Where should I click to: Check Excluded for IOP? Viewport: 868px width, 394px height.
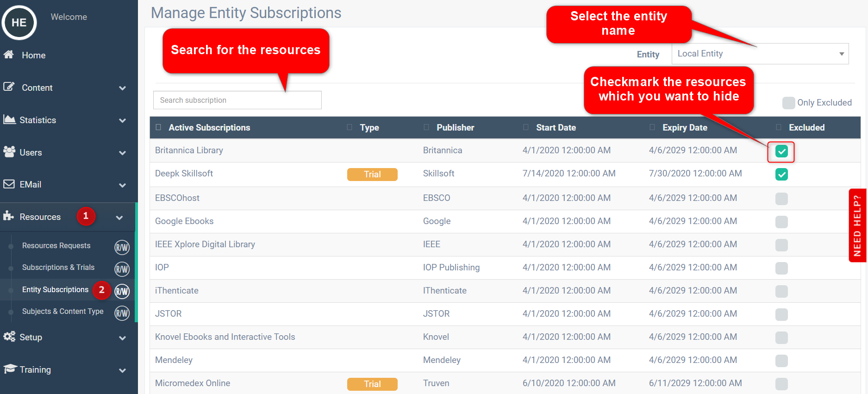coord(781,268)
